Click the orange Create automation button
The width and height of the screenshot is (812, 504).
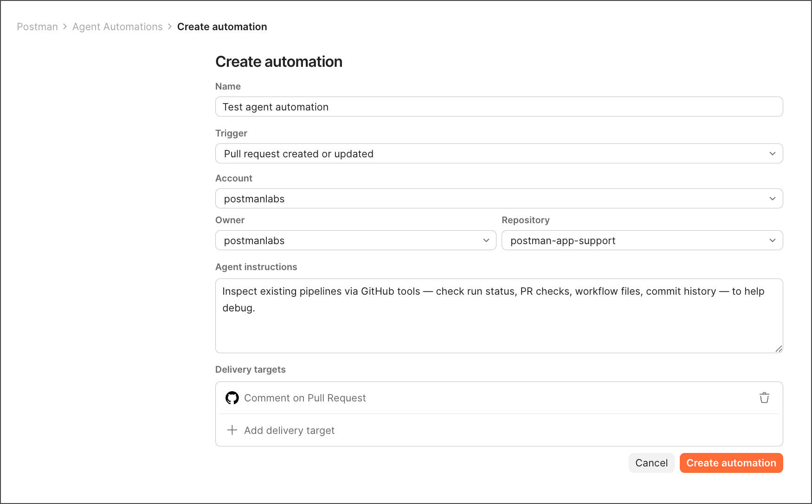coord(731,463)
